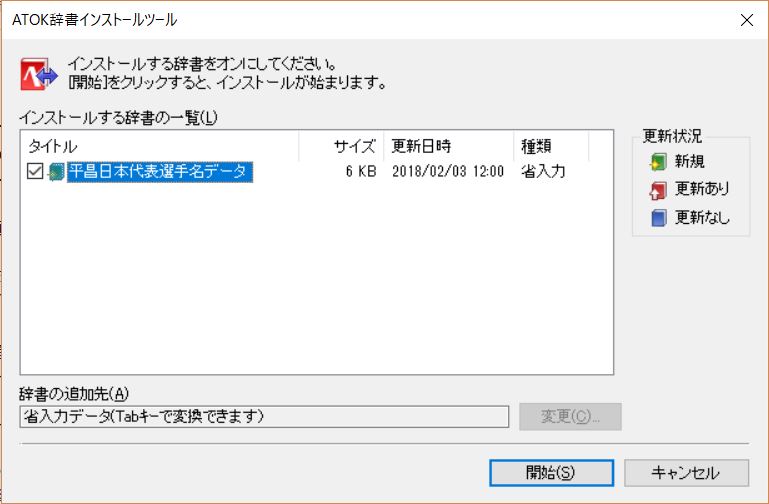Click the green dictionary icon beside 平昌日本代表選手名データ
This screenshot has height=504, width=769.
pyautogui.click(x=56, y=172)
